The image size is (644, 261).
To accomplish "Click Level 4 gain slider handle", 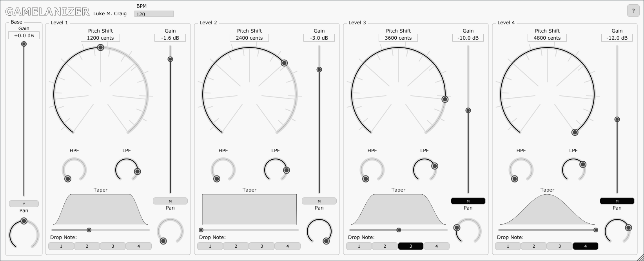I will pyautogui.click(x=617, y=119).
